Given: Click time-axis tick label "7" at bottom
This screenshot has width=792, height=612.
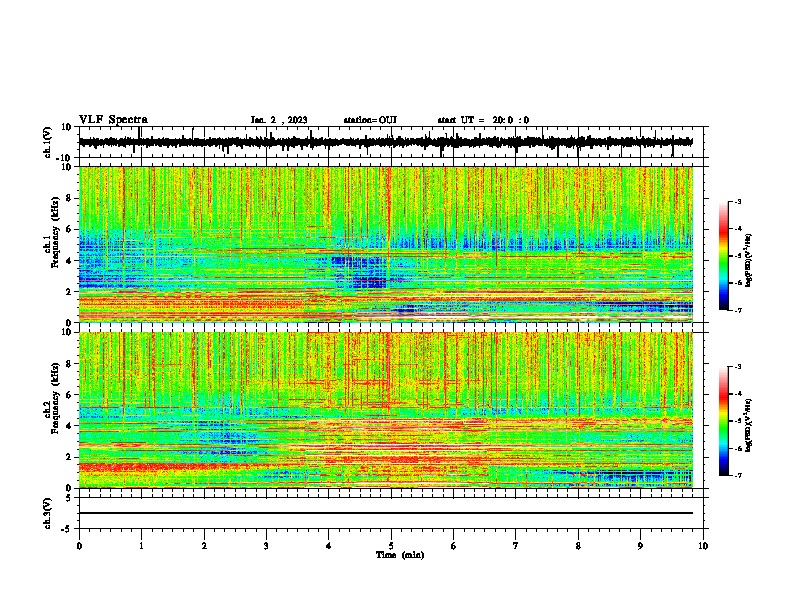Looking at the screenshot, I should pos(516,546).
